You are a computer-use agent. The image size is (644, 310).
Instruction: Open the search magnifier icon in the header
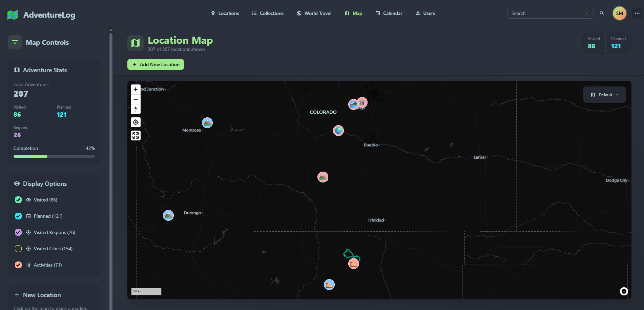[602, 13]
